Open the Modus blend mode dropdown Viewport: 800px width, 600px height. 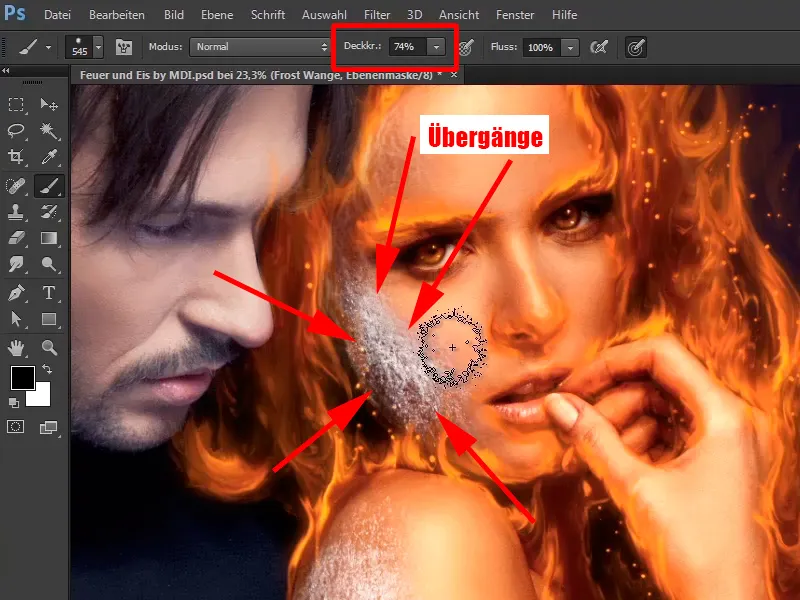coord(262,47)
